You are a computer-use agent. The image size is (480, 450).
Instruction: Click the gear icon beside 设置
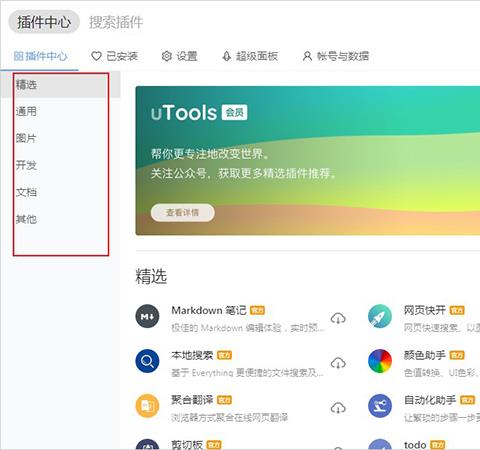pos(166,56)
